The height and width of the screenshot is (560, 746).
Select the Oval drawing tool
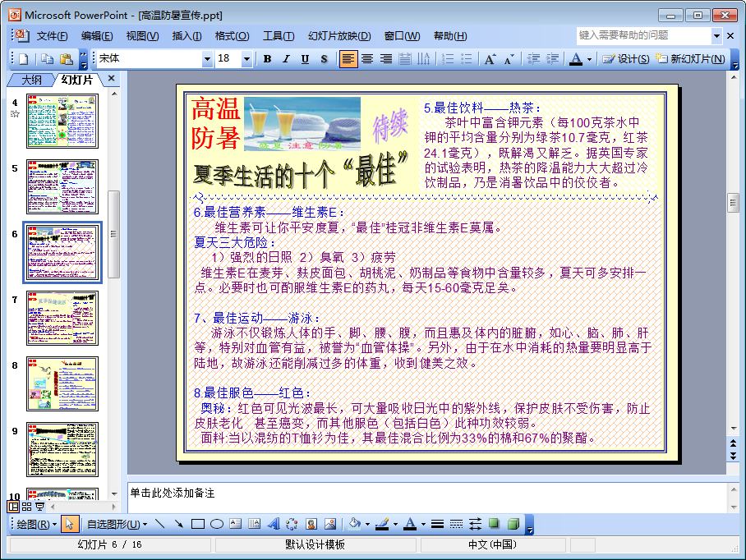(217, 524)
